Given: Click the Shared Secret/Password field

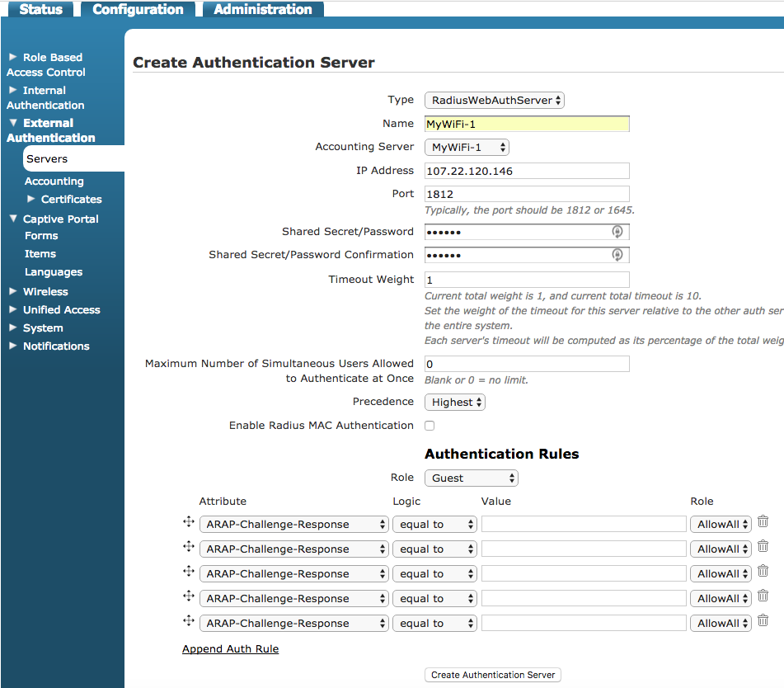Looking at the screenshot, I should 527,232.
